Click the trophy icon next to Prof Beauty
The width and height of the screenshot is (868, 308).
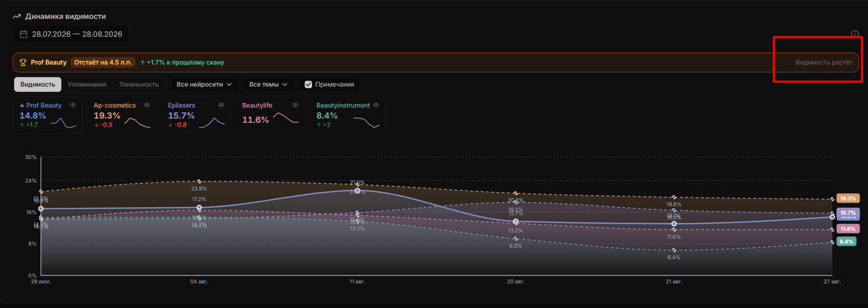click(23, 62)
